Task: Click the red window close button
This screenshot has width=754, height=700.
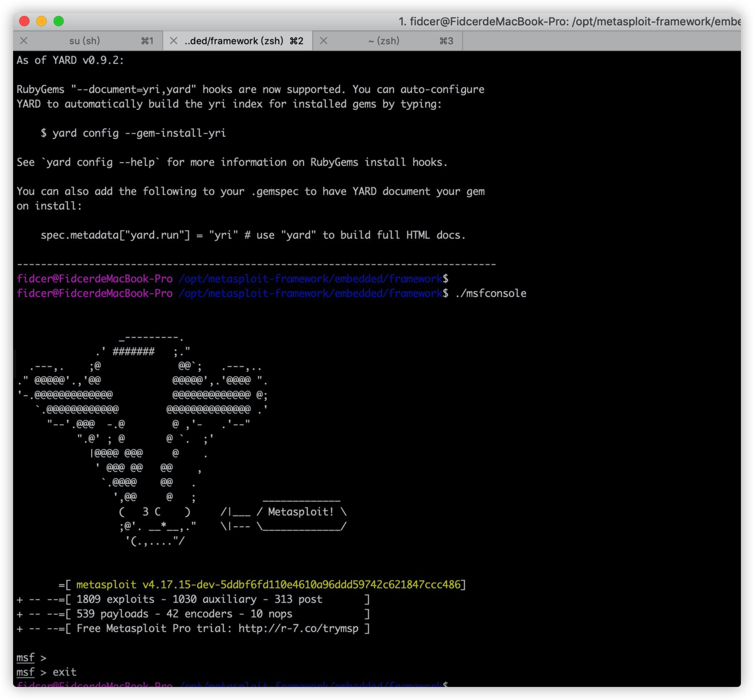Action: (24, 21)
